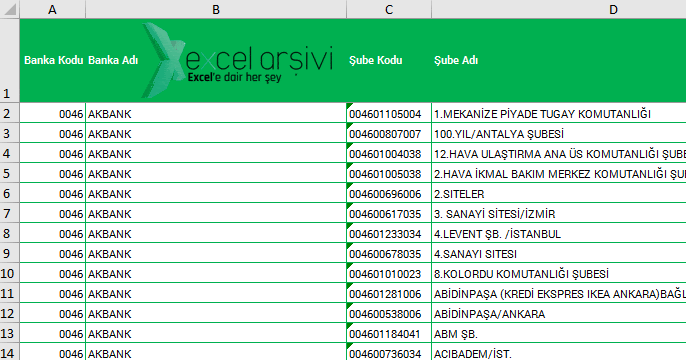Select cell with code 004600678035
This screenshot has width=686, height=360.
point(389,253)
